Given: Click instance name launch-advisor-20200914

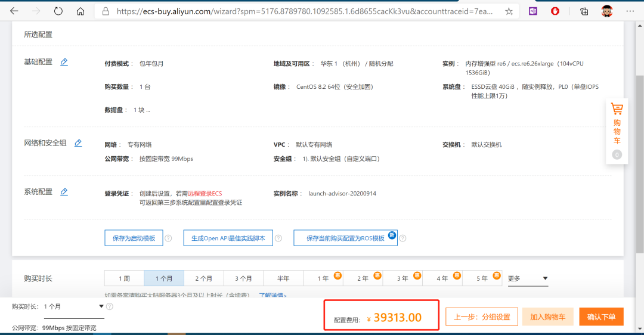Looking at the screenshot, I should (x=342, y=193).
